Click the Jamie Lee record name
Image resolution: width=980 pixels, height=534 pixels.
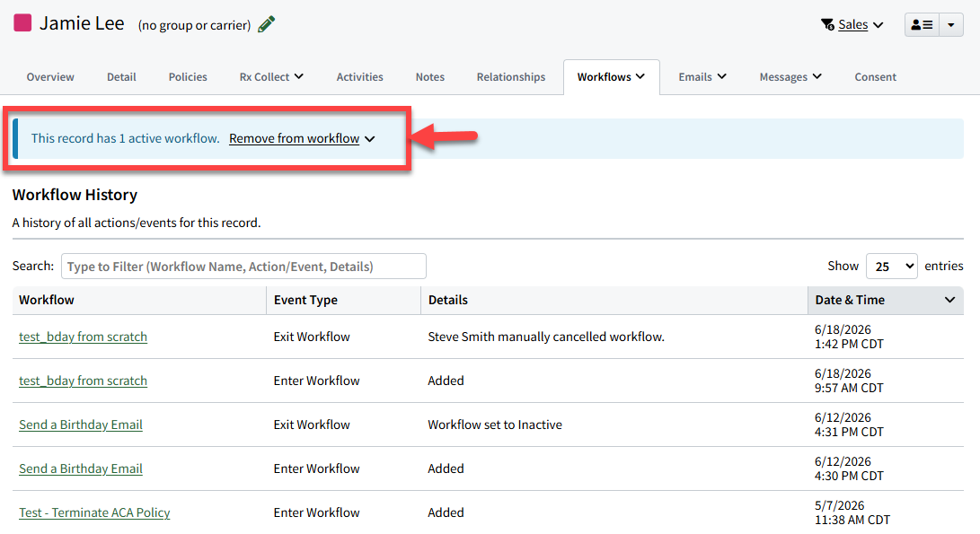[82, 23]
